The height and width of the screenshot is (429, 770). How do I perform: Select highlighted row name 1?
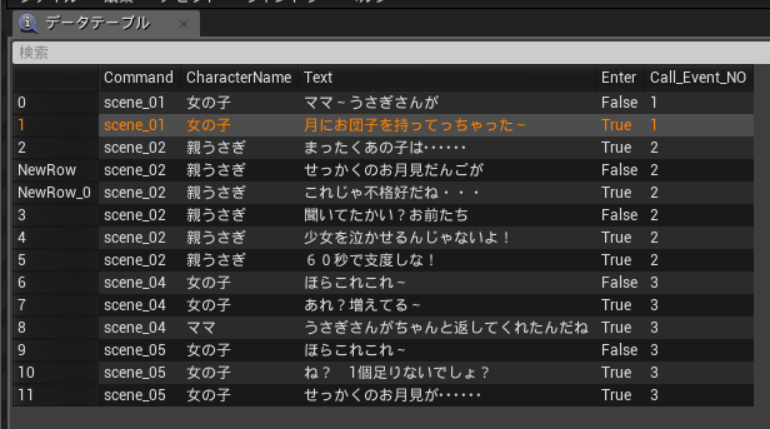click(21, 125)
